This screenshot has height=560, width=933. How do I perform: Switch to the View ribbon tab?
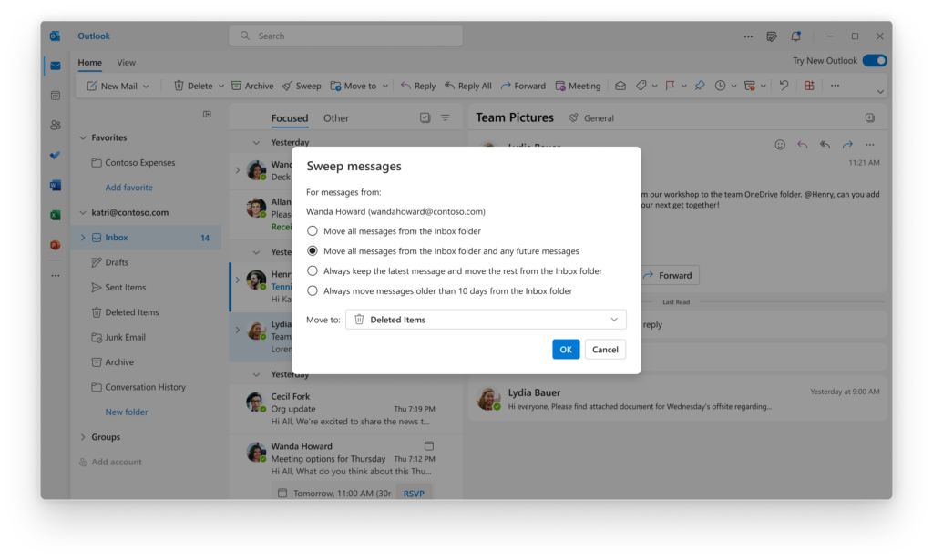tap(127, 62)
